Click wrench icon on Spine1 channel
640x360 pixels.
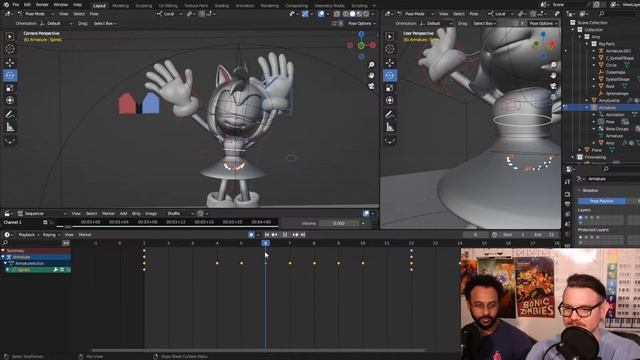point(56,270)
